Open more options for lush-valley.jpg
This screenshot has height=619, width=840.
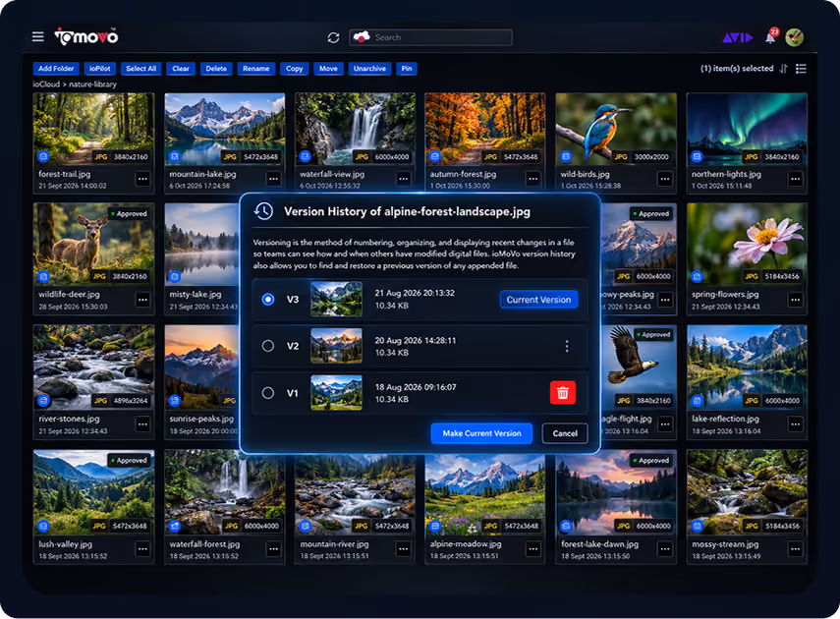[x=142, y=549]
